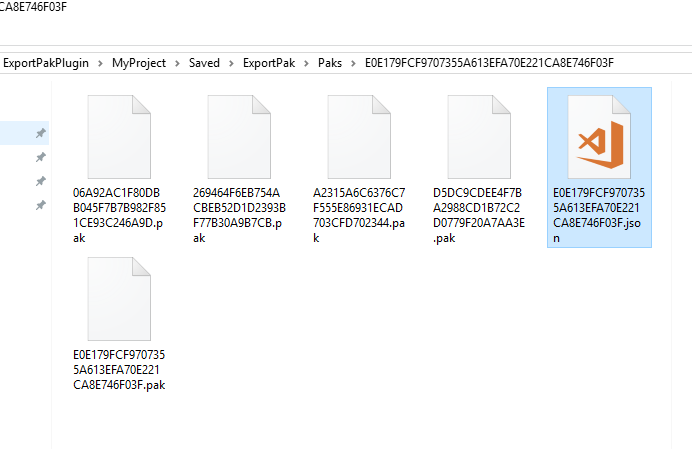Expand the chevron after Saved in breadcrumb

point(231,64)
